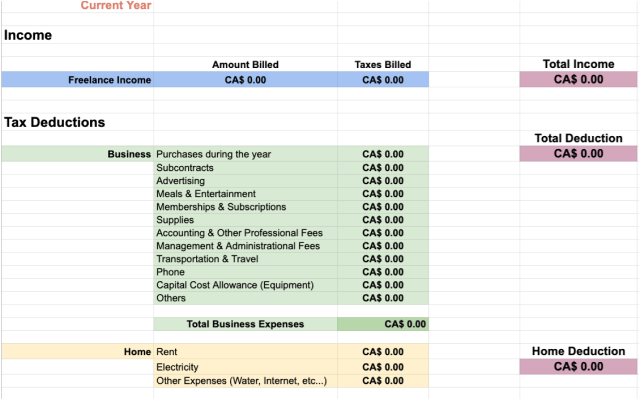Click the 'Total Income' label
This screenshot has width=640, height=400.
coord(578,64)
